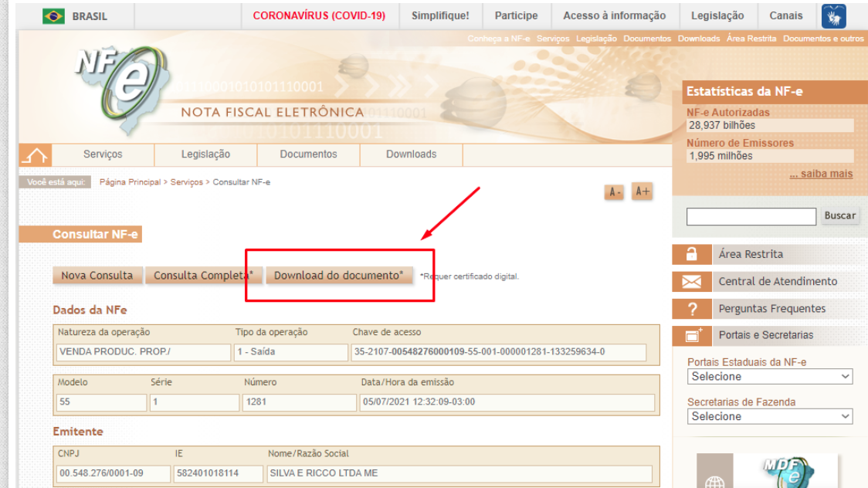Click the Portais e Secretarias window icon
The width and height of the screenshot is (868, 488).
point(691,335)
